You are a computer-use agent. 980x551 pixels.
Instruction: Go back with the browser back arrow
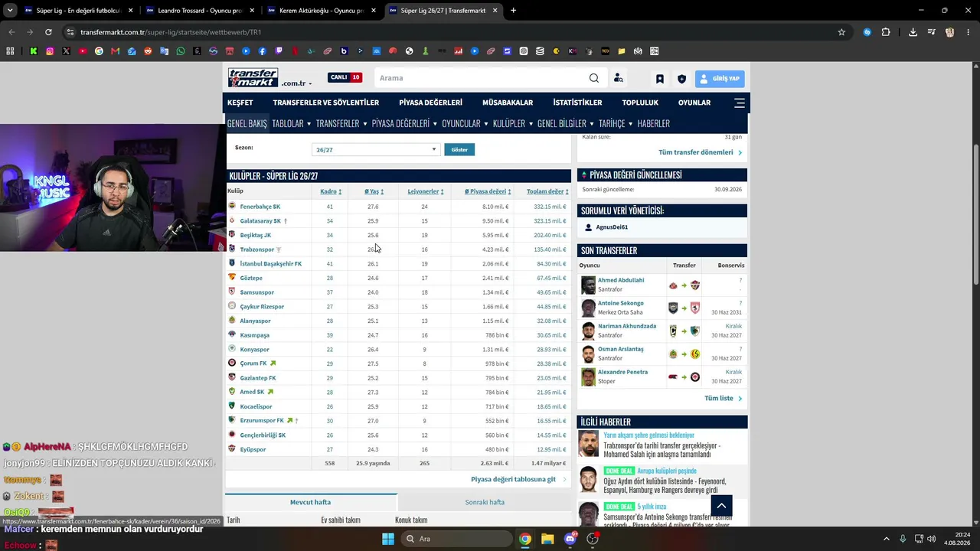tap(11, 32)
